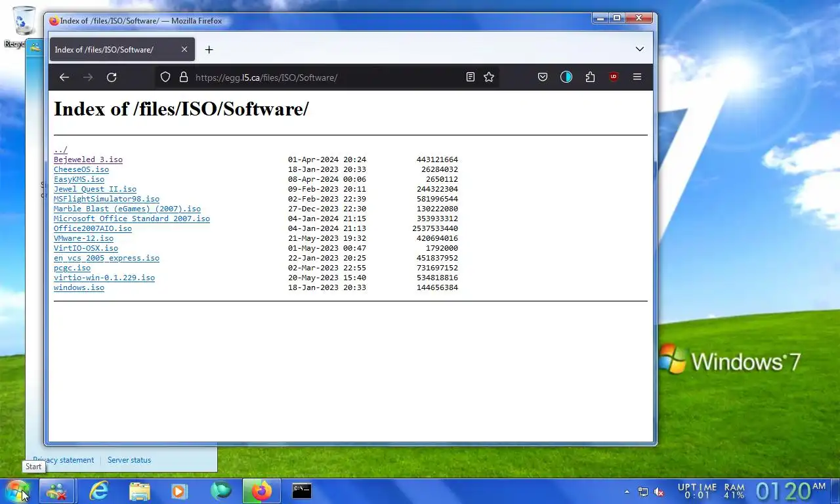Screen dimensions: 840x504
Task: Reload the current page
Action: [x=112, y=77]
